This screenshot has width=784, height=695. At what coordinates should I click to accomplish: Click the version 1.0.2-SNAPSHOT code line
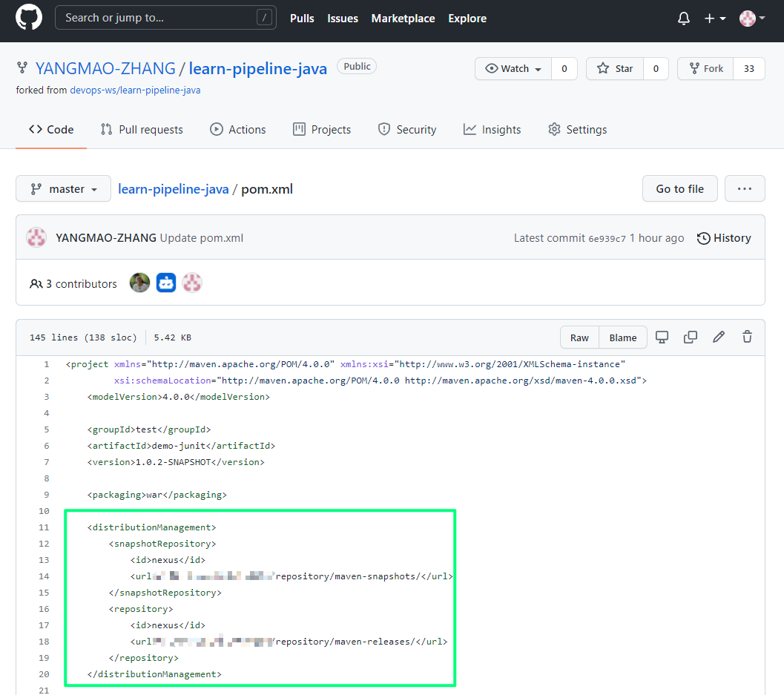[176, 463]
